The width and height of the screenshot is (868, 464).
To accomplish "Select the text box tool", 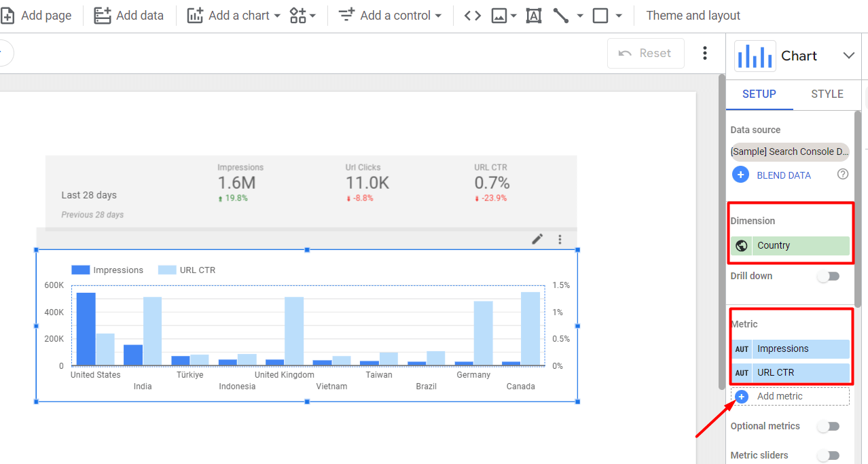I will coord(533,15).
